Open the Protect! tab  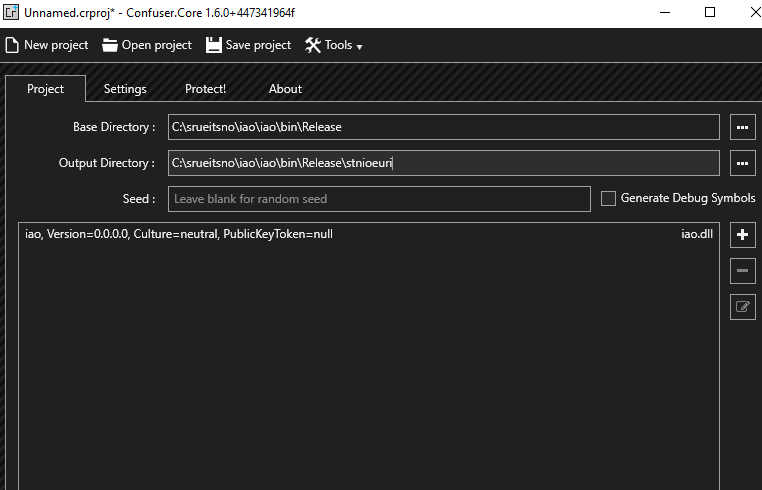pos(205,89)
